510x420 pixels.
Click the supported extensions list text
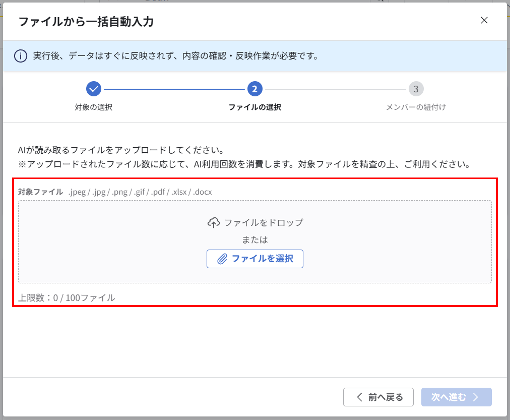tap(140, 192)
